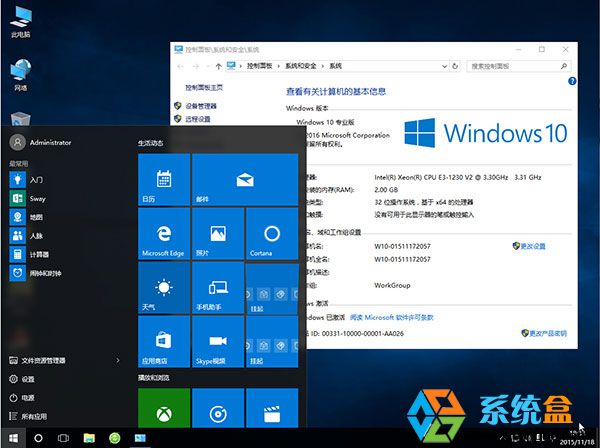The height and width of the screenshot is (448, 600).
Task: Open the 手机助手 phone companion tile
Action: [x=218, y=288]
